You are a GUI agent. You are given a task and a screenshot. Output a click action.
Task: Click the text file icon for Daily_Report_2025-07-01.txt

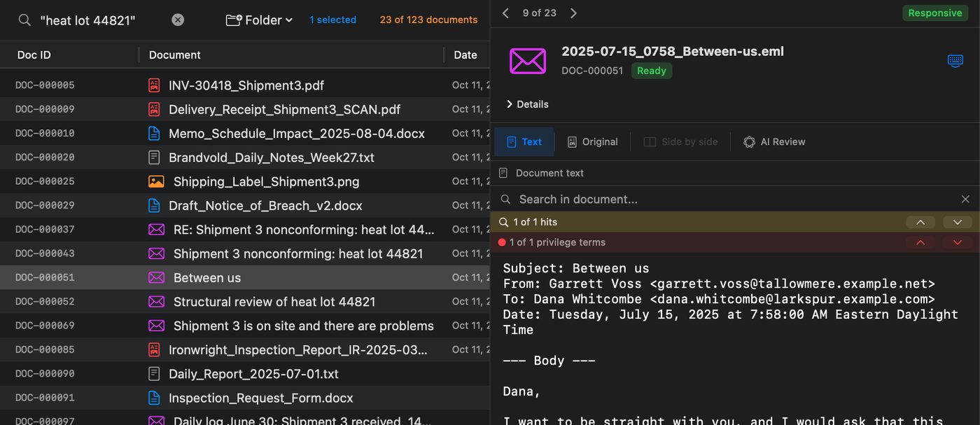(x=154, y=374)
